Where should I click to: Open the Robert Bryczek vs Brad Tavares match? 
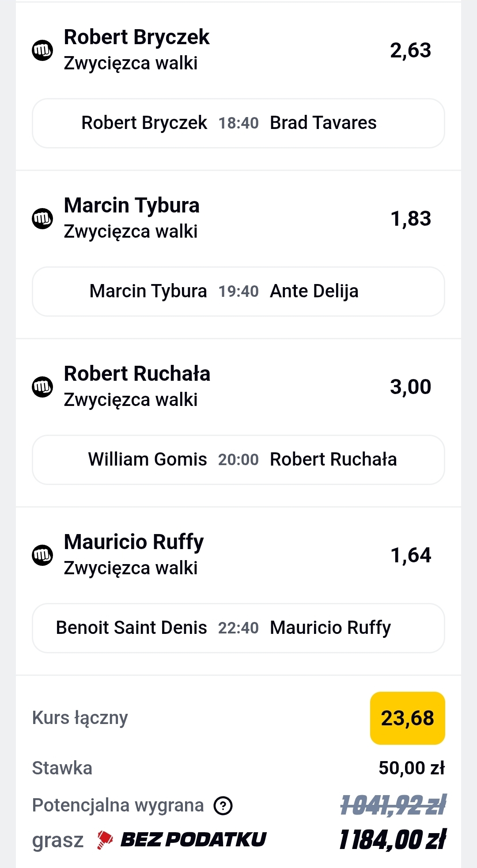(x=238, y=123)
